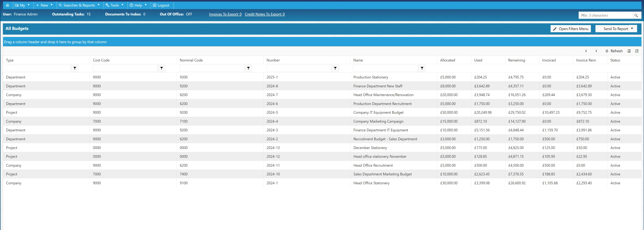Sort by Nominal Code column header
644x230 pixels.
click(x=191, y=60)
